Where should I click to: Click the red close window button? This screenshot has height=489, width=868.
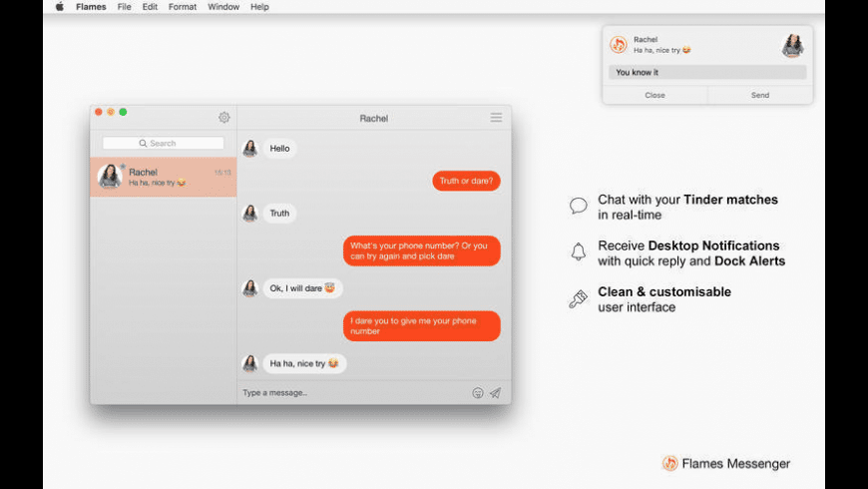coord(99,112)
